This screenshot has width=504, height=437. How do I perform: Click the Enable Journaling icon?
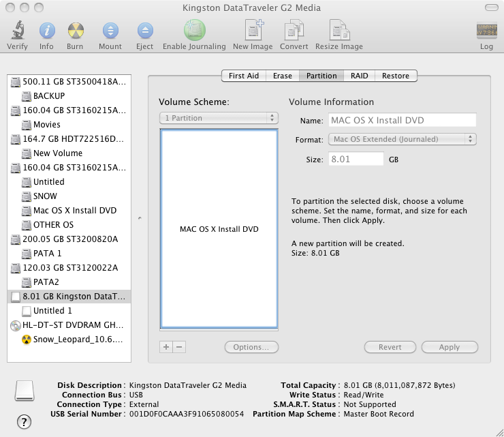pyautogui.click(x=195, y=30)
